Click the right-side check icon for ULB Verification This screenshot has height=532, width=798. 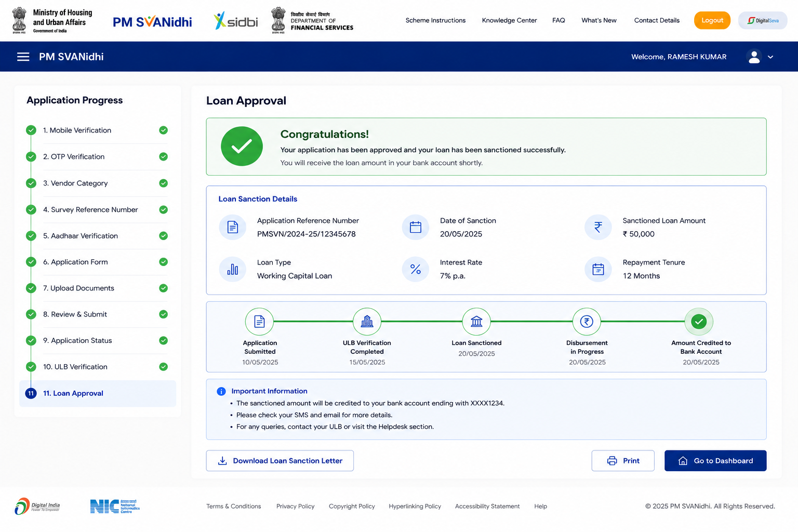click(163, 367)
